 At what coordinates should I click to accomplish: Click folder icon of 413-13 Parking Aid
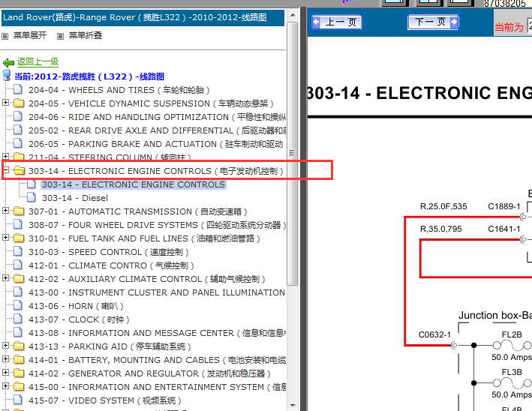19,346
